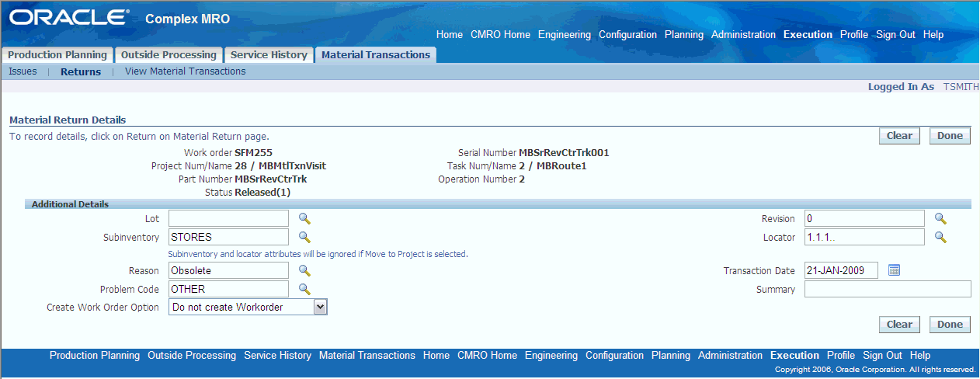
Task: Open Engineering in top navigation
Action: click(x=565, y=35)
